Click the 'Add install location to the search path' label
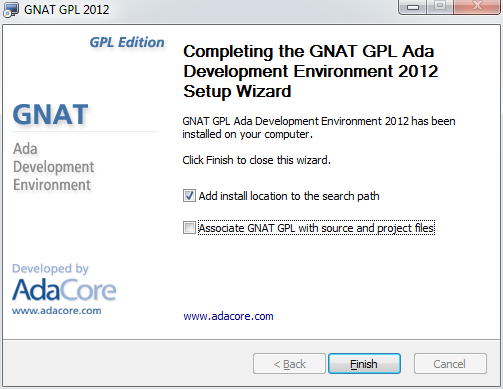503x389 pixels. 289,196
